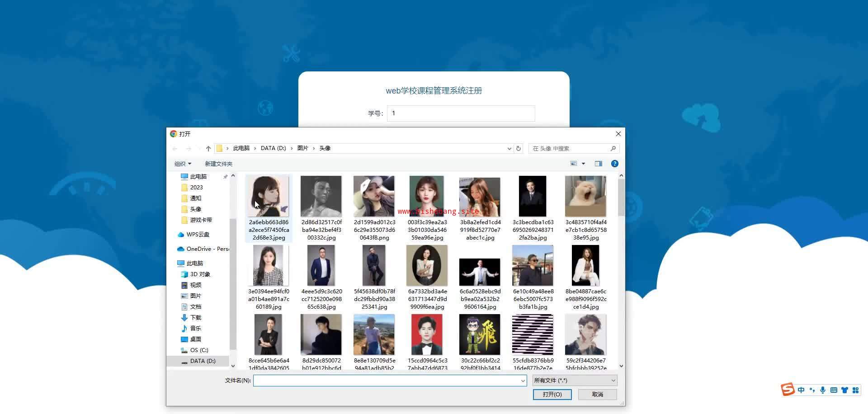Click 头像 in the address breadcrumb
The image size is (868, 414).
(325, 148)
